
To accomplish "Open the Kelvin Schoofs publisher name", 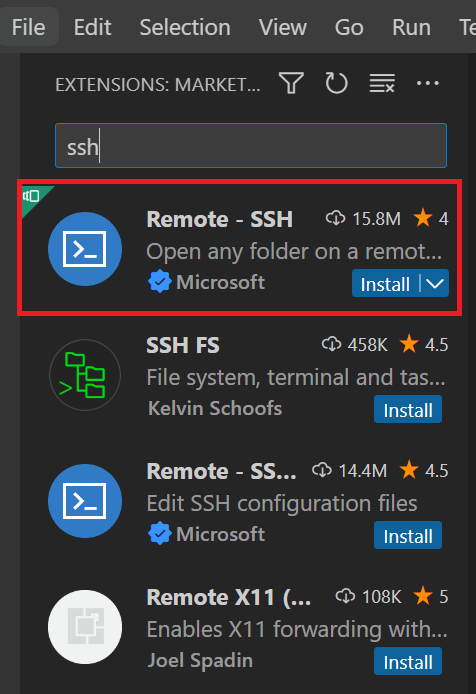I will [215, 408].
